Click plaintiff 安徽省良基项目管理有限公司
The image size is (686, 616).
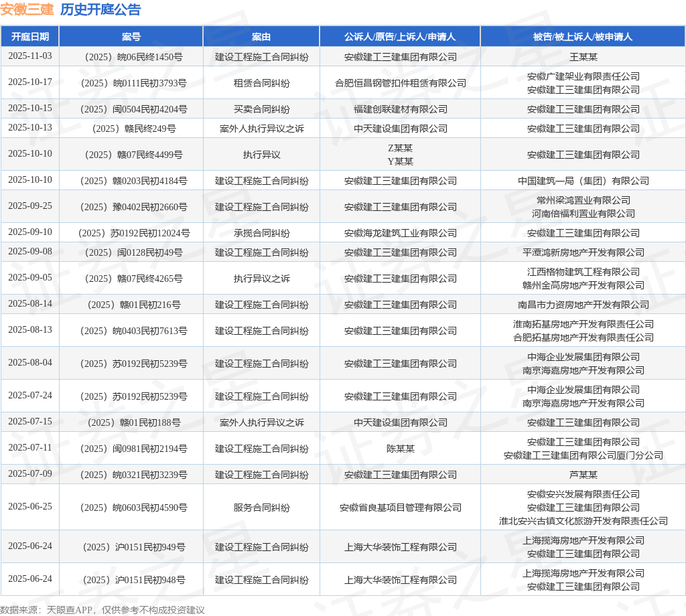[401, 508]
